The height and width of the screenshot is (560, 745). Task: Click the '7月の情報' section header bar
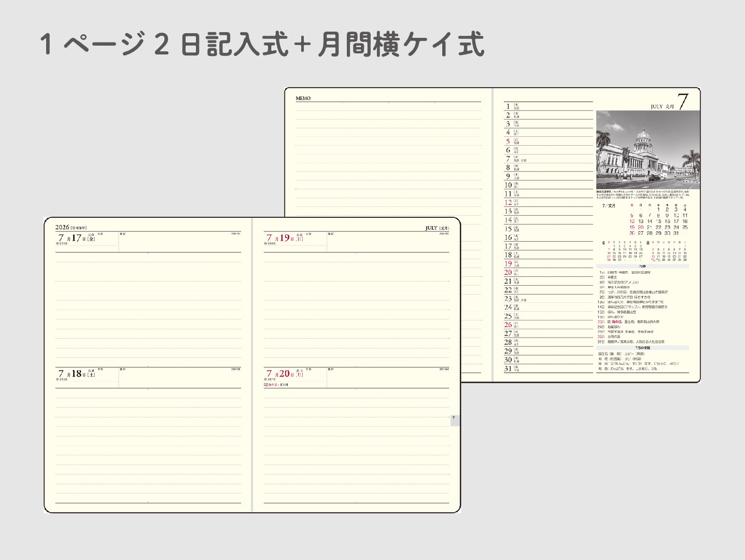642,348
